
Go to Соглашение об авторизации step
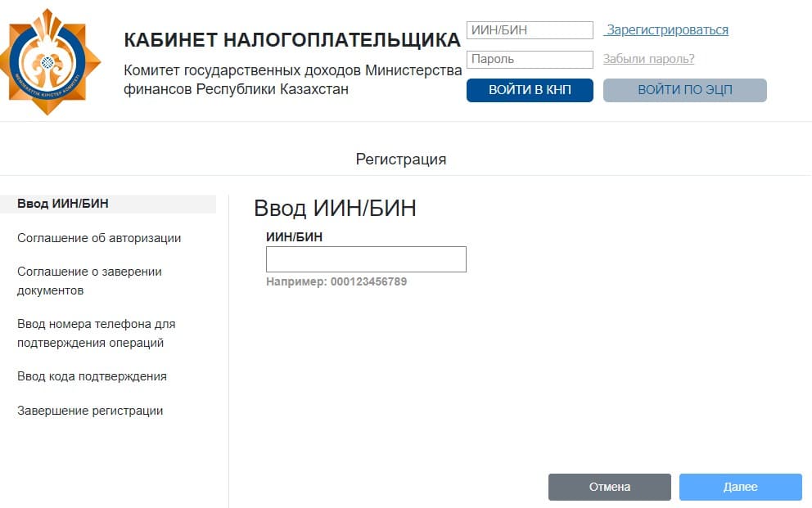tap(99, 238)
